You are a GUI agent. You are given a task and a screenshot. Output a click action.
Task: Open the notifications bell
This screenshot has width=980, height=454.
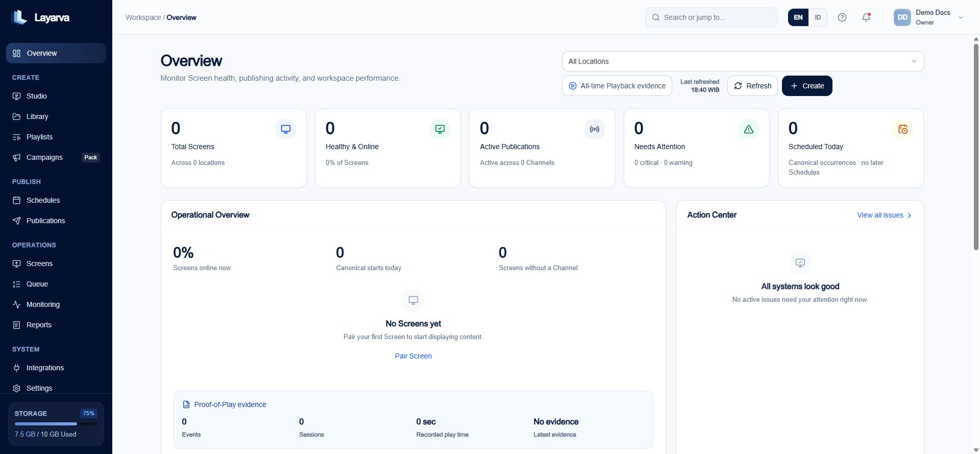coord(866,17)
